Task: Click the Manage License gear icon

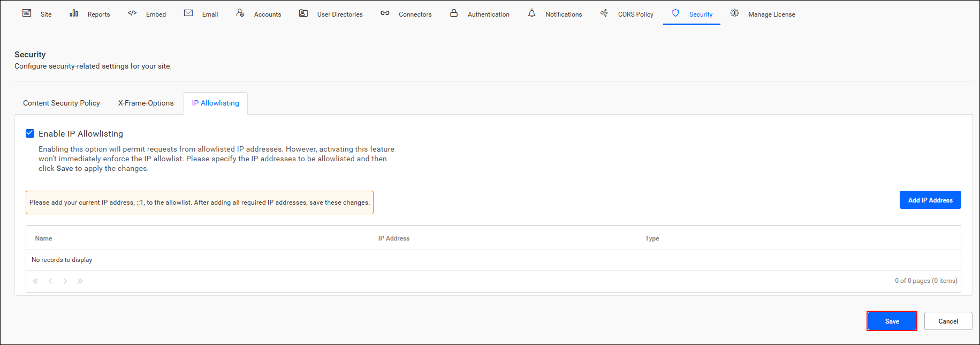Action: click(x=735, y=13)
